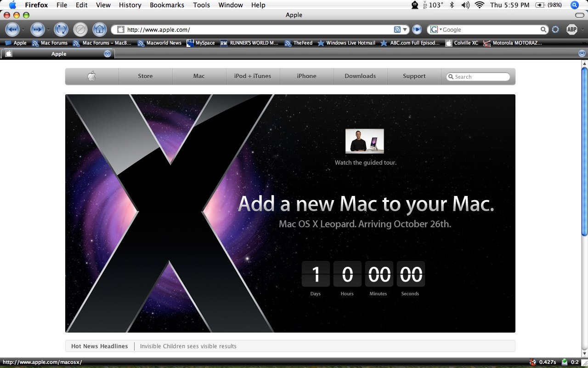Open the TheFeed bookmark feed

[299, 43]
